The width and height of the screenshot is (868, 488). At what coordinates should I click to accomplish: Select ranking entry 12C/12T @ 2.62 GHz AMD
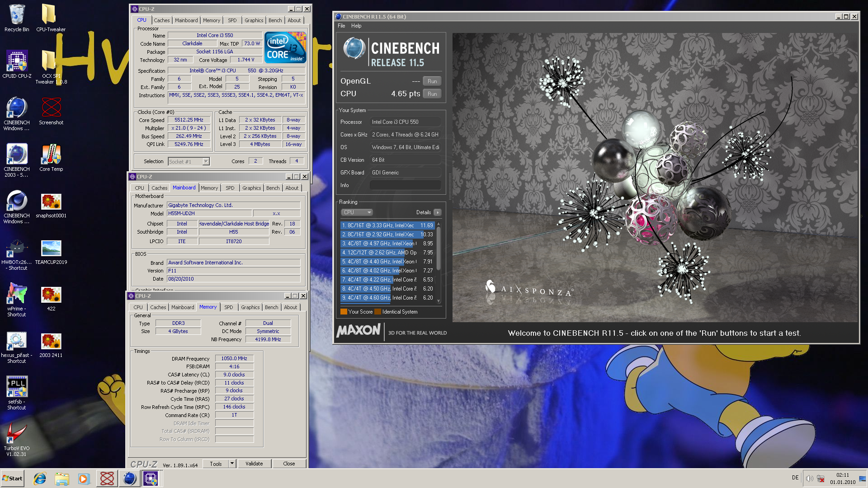point(387,253)
